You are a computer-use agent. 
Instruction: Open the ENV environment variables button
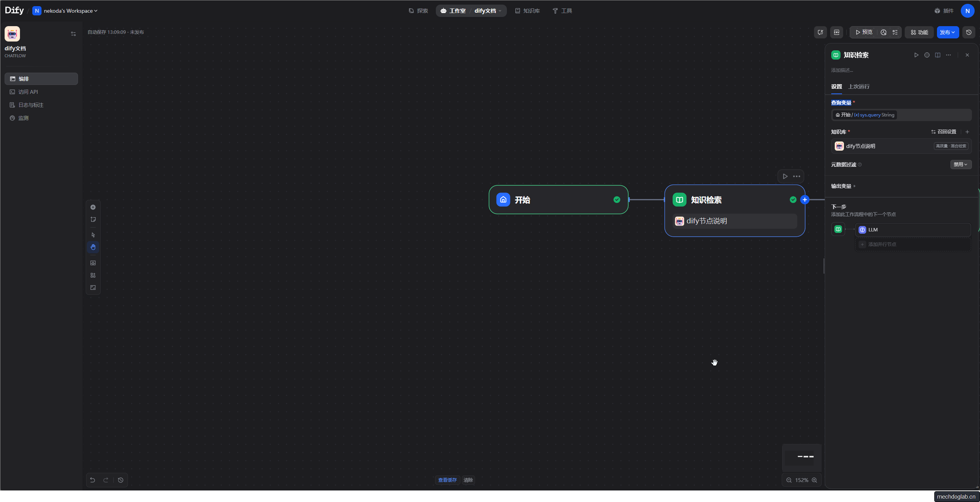pos(836,32)
